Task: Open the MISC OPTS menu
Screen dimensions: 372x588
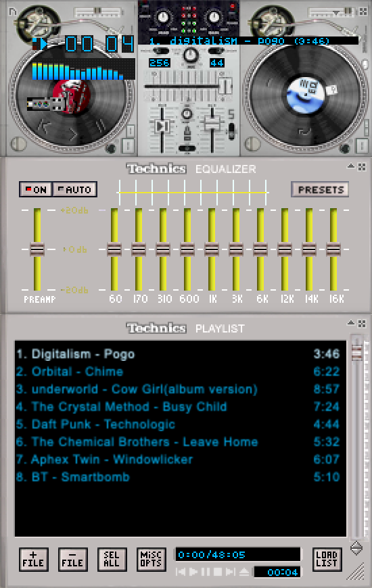Action: tap(151, 559)
